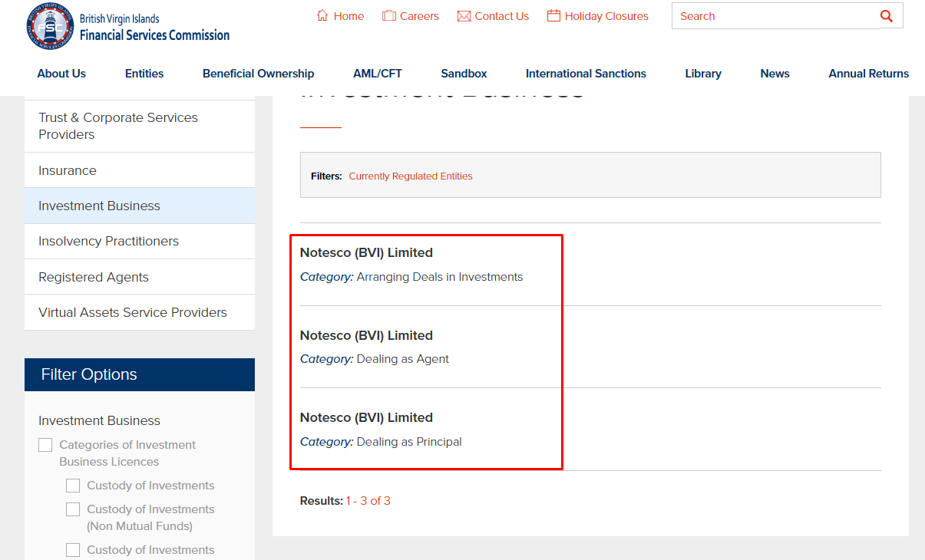This screenshot has width=925, height=560.
Task: Expand the Library navigation menu
Action: tap(702, 74)
